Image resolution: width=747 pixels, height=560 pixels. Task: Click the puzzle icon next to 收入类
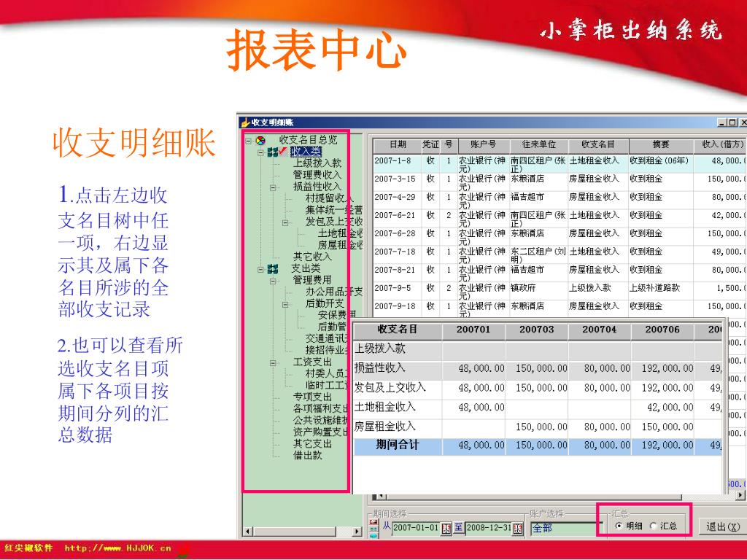pyautogui.click(x=273, y=152)
